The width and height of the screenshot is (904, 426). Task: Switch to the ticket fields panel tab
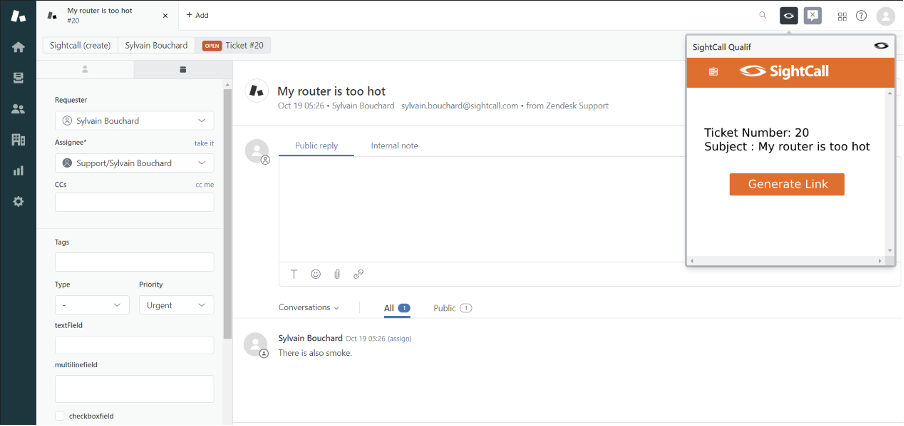pos(183,69)
